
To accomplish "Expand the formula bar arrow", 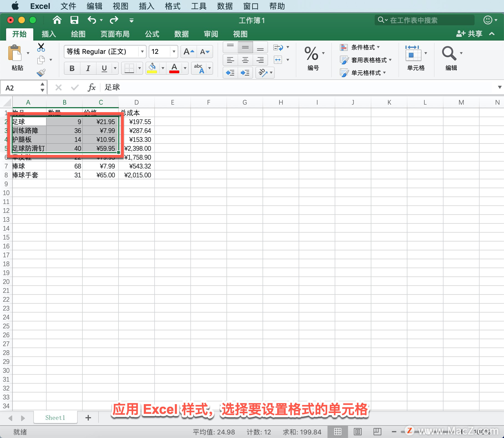I will [x=500, y=87].
